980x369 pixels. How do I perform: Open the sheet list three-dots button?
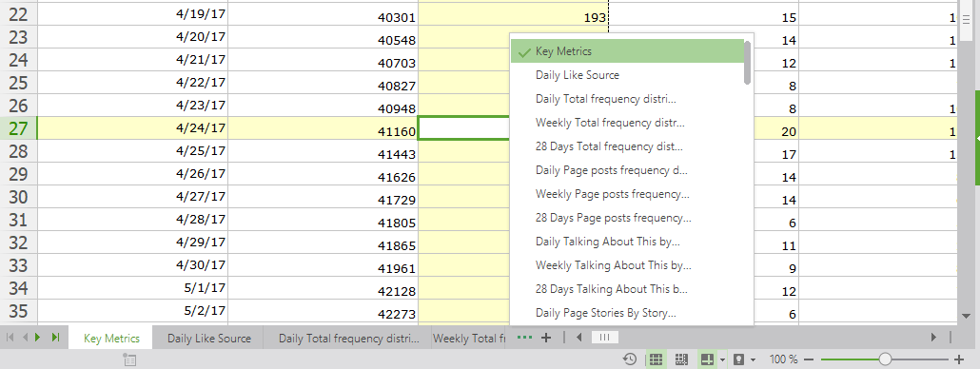coord(525,338)
